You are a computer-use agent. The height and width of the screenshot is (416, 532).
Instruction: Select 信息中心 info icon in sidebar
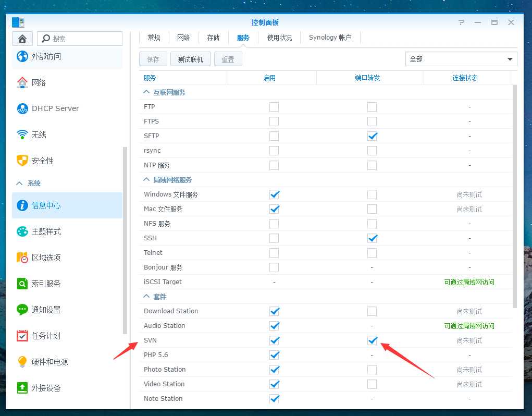click(22, 205)
